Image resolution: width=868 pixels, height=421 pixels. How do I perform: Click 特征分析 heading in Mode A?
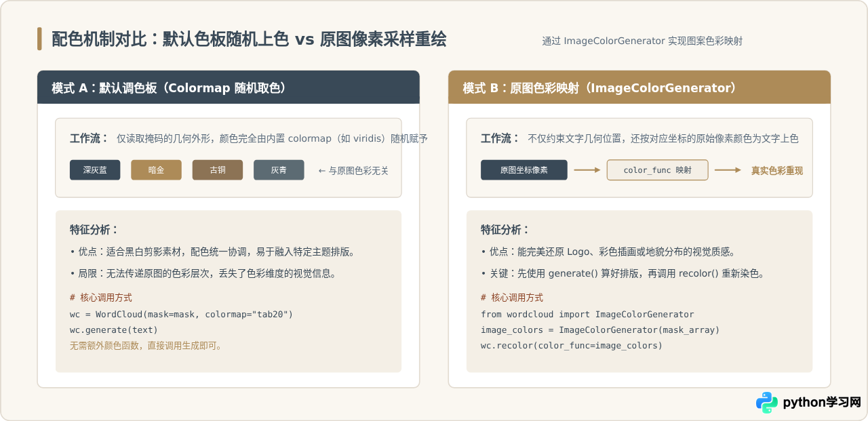pyautogui.click(x=94, y=229)
